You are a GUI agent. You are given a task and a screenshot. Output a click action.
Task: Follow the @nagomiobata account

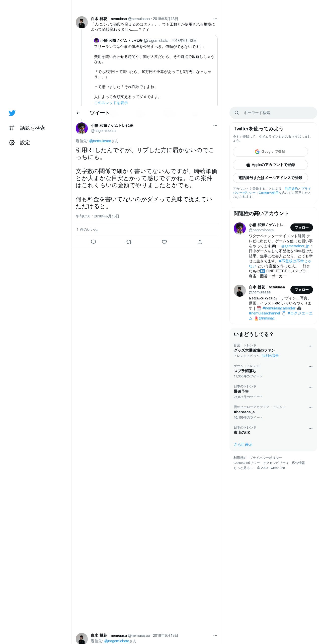coord(301,227)
